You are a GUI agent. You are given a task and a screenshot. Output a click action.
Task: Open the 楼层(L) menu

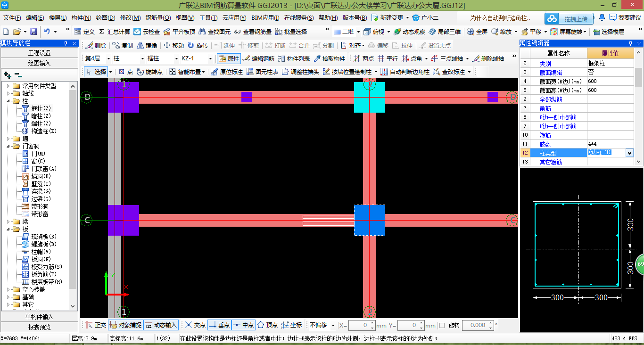click(58, 18)
